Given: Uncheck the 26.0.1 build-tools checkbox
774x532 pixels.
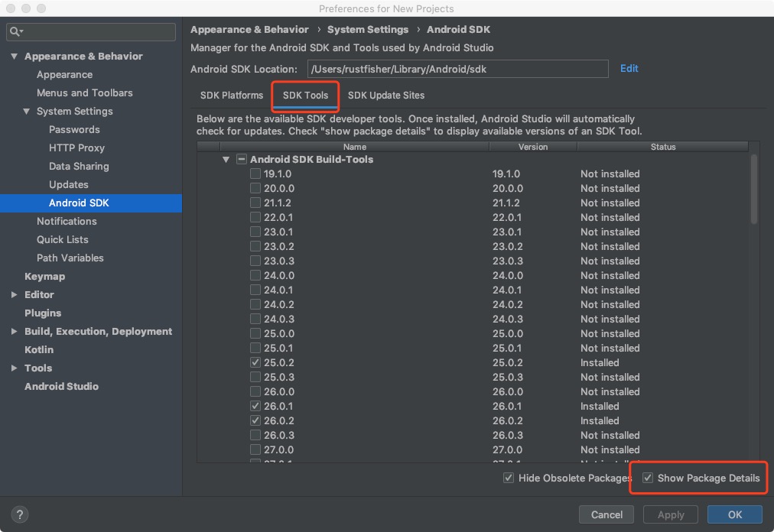Looking at the screenshot, I should tap(255, 407).
